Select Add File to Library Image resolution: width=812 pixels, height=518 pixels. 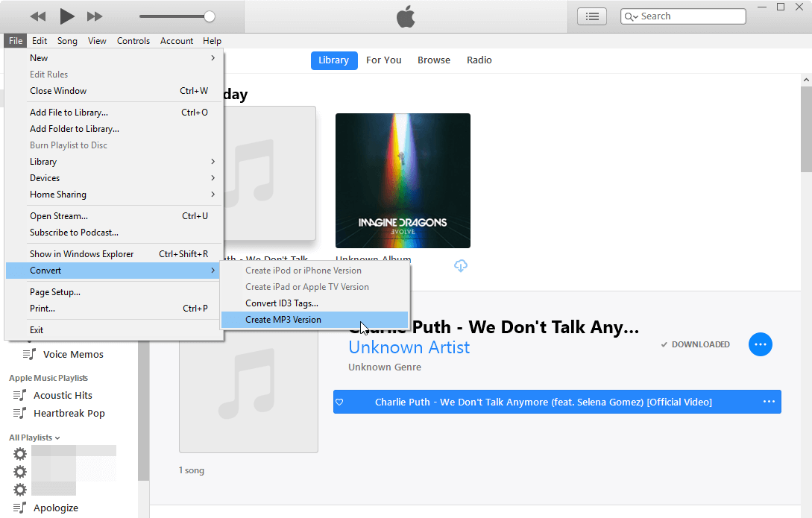[114, 113]
